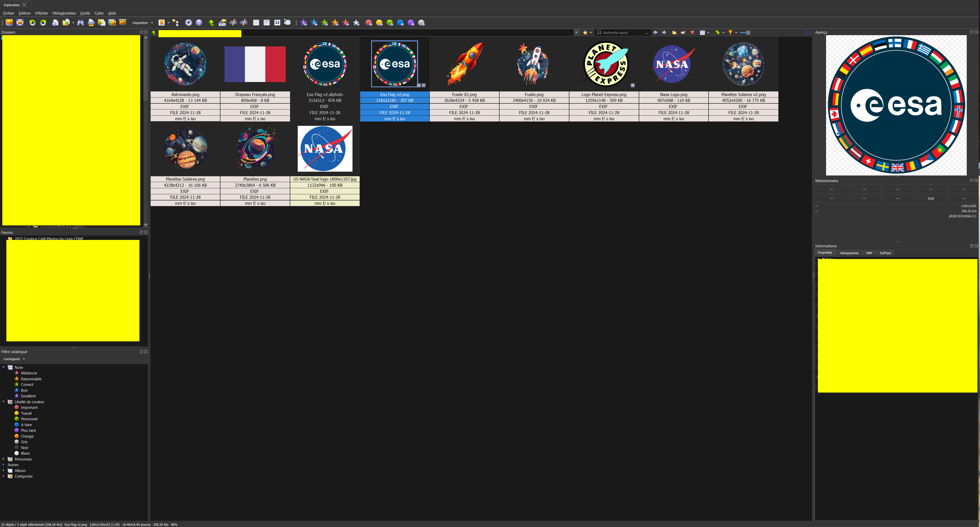
Task: Open the favorites star dropdown arrow
Action: (x=591, y=33)
